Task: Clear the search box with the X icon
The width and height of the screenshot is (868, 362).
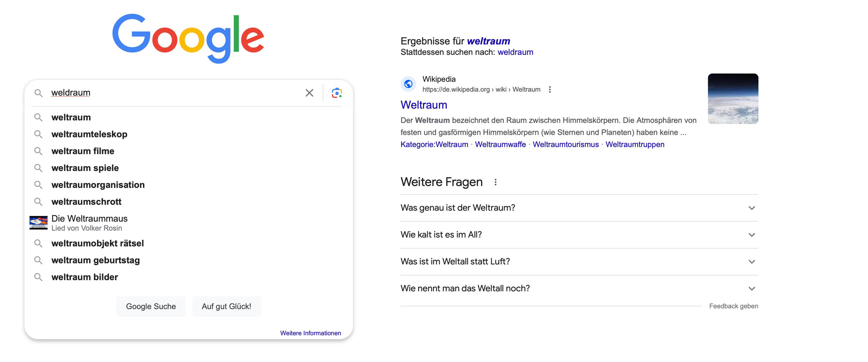Action: (309, 93)
